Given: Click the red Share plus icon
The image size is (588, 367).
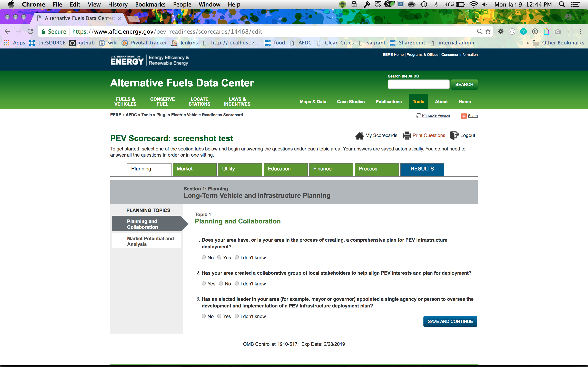Looking at the screenshot, I should click(464, 116).
